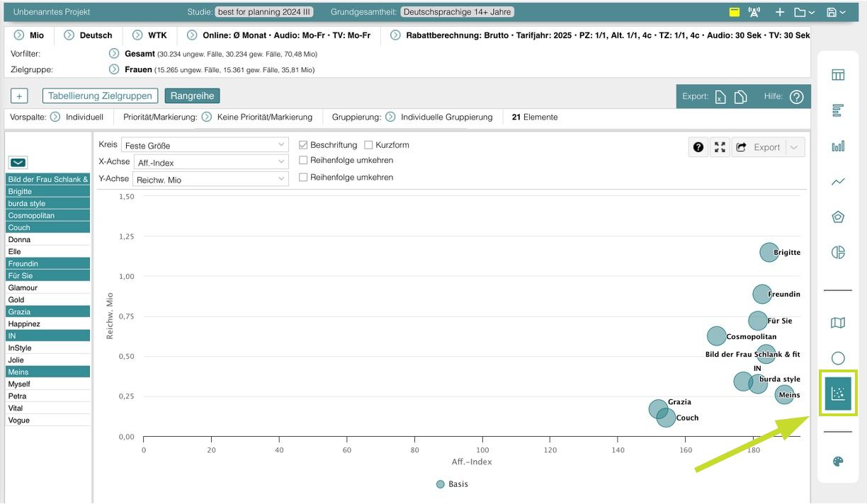Check X-axis Reihenfolge umkehren option

pos(304,161)
